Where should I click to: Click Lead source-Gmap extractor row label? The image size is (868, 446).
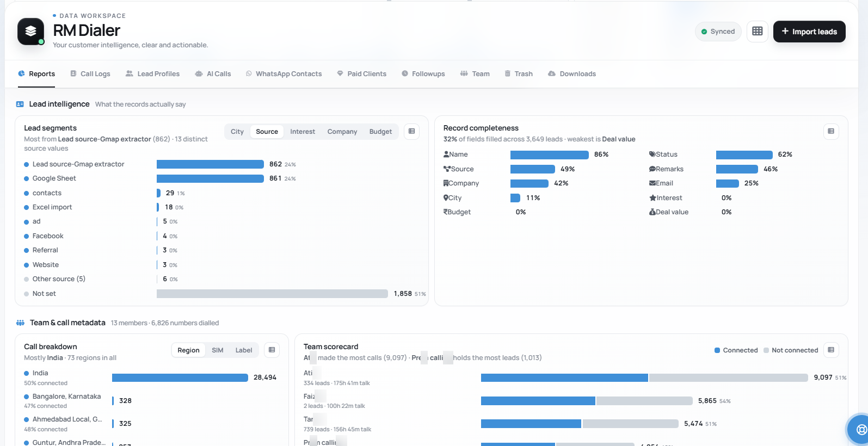[x=78, y=164]
